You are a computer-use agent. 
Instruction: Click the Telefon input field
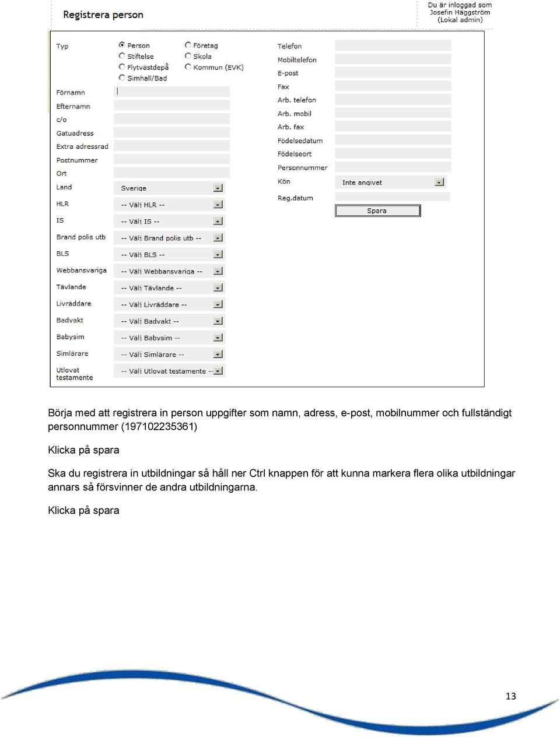[393, 45]
